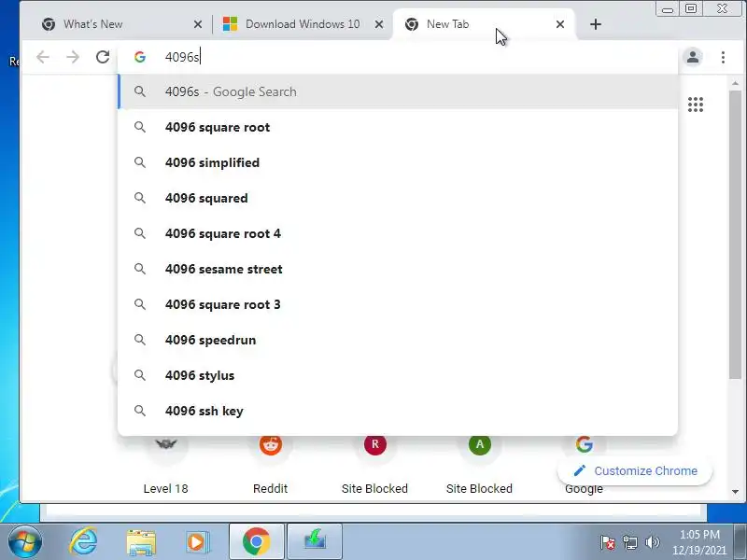Select the 4096 square root 3 suggestion
This screenshot has width=747, height=560.
pyautogui.click(x=398, y=304)
